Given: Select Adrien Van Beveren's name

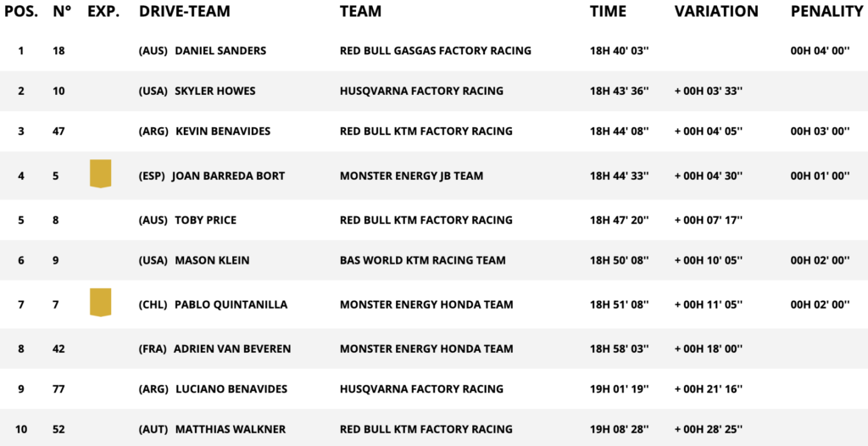Looking at the screenshot, I should (231, 348).
